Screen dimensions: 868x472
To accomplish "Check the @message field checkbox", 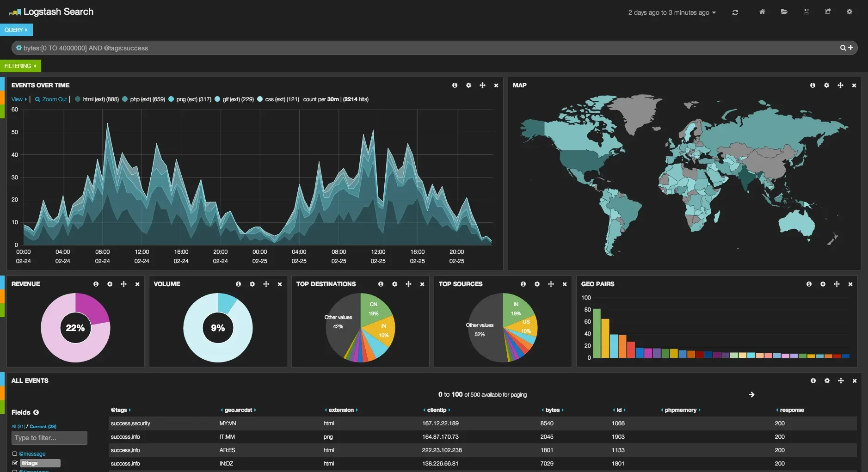I will (14, 454).
